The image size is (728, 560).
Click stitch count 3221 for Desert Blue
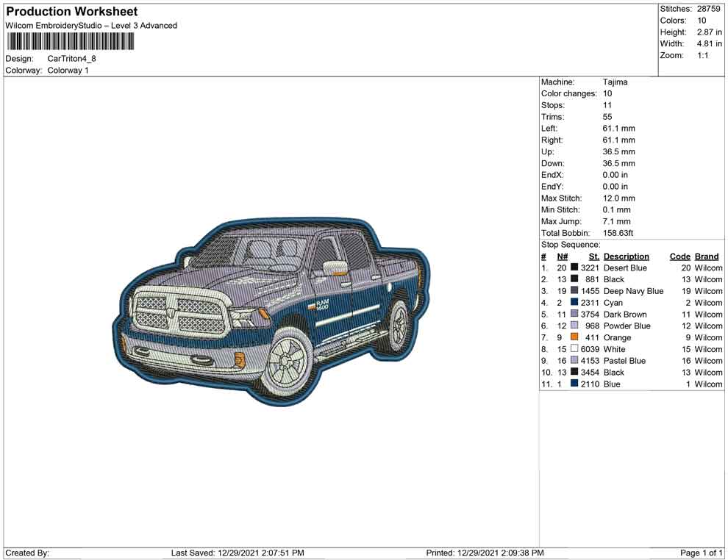[x=590, y=268]
